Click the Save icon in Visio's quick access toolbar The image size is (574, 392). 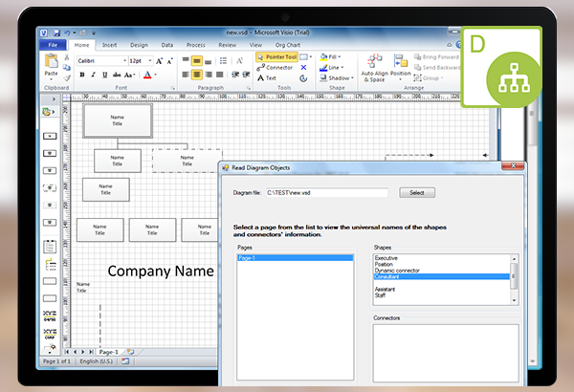tap(56, 33)
